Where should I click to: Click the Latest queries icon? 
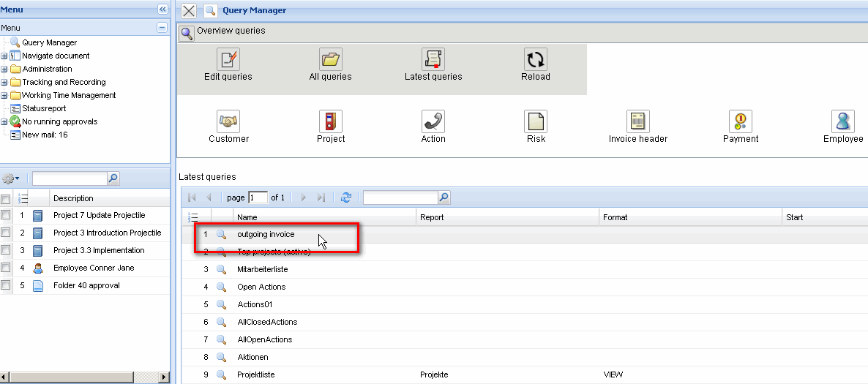(x=433, y=59)
